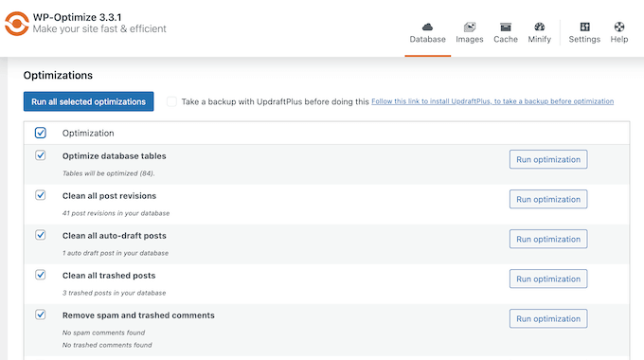The height and width of the screenshot is (360, 644).
Task: Open Database via its cloud icon
Action: (427, 27)
